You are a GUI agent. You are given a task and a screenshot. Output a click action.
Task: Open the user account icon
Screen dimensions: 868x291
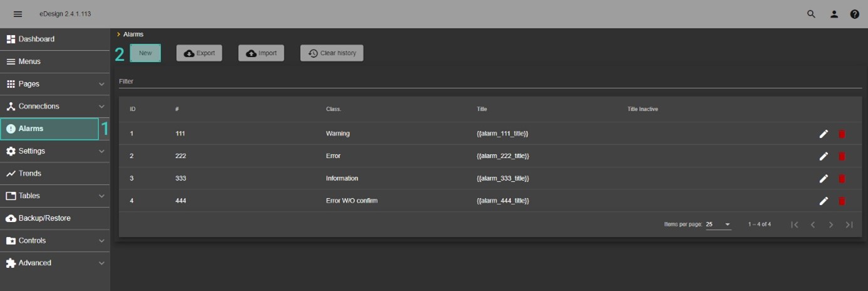click(x=834, y=14)
